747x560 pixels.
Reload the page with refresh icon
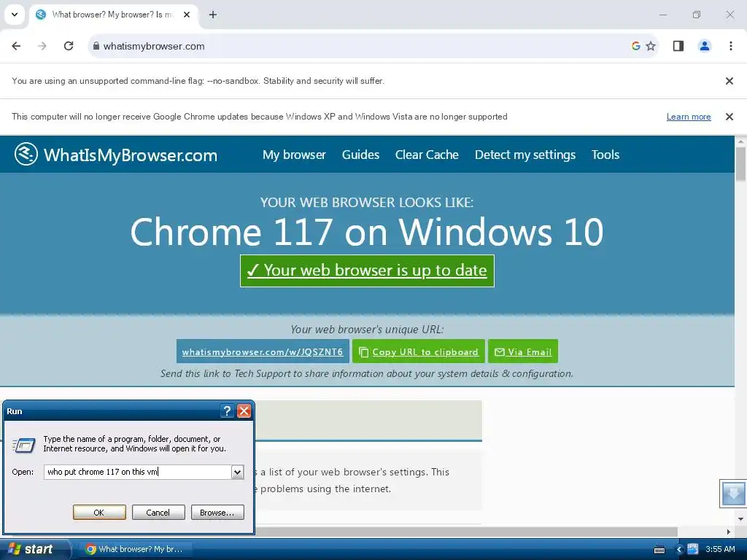[x=69, y=46]
